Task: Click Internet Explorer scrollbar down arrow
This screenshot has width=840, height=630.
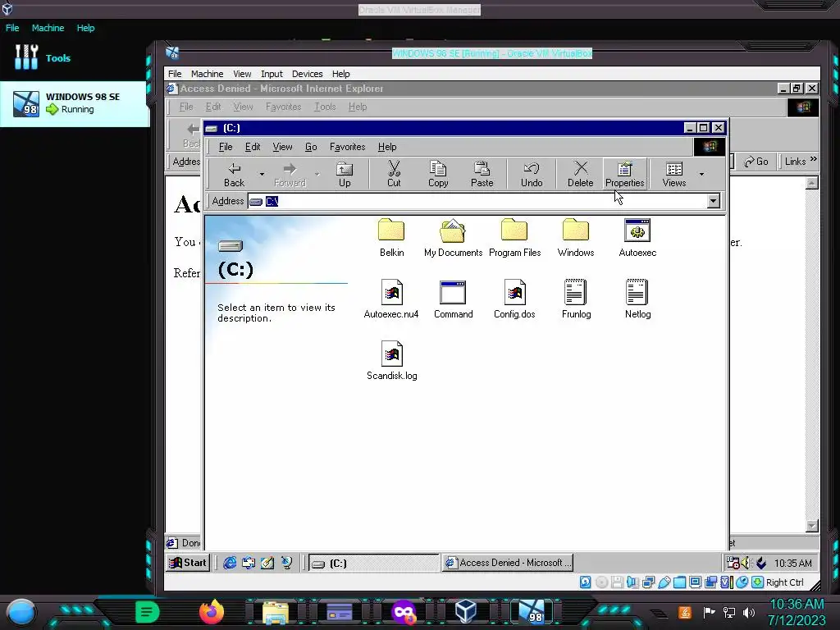Action: (x=811, y=526)
